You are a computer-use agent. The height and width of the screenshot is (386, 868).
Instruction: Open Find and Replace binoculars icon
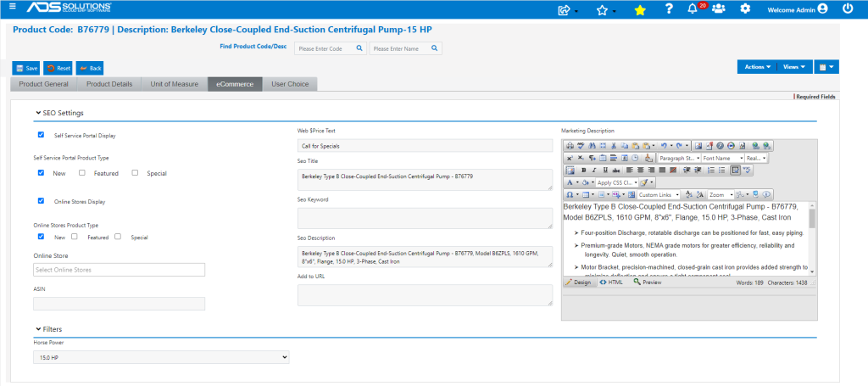pos(592,146)
